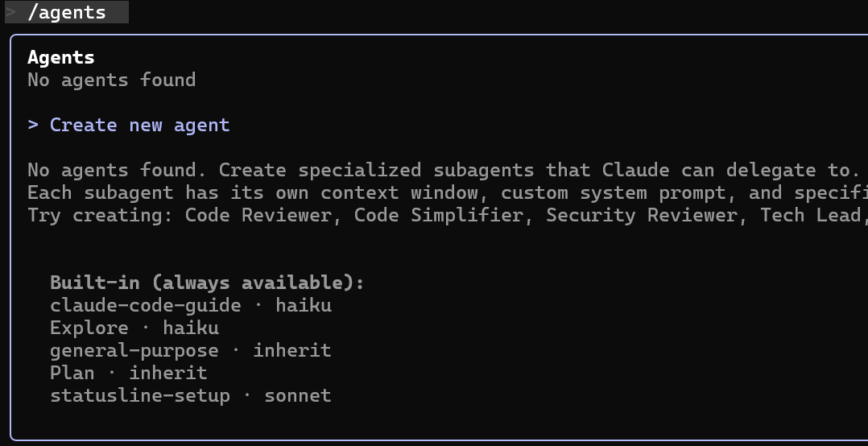Click inherit model label beside general-purpose
Screen dimensions: 868x446
(292, 351)
